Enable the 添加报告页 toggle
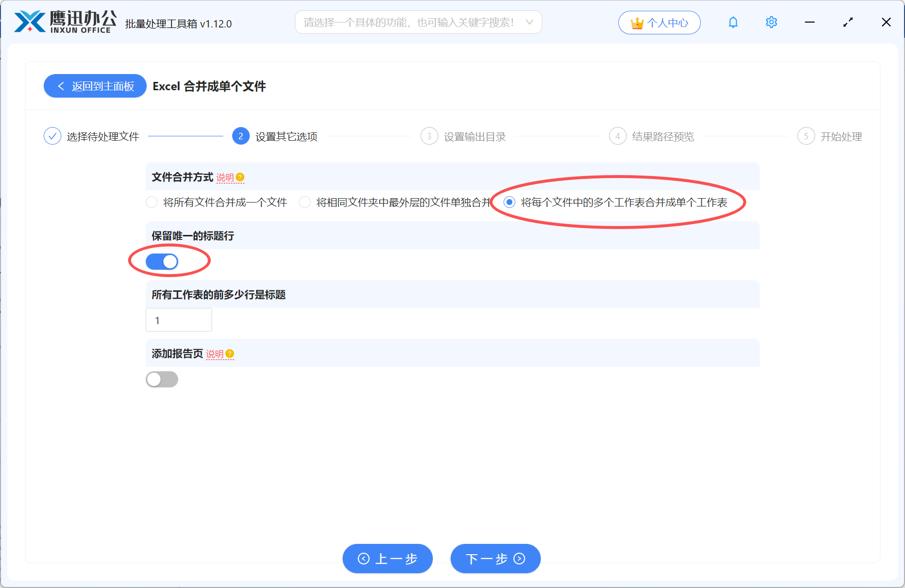Viewport: 905px width, 588px height. 162,379
